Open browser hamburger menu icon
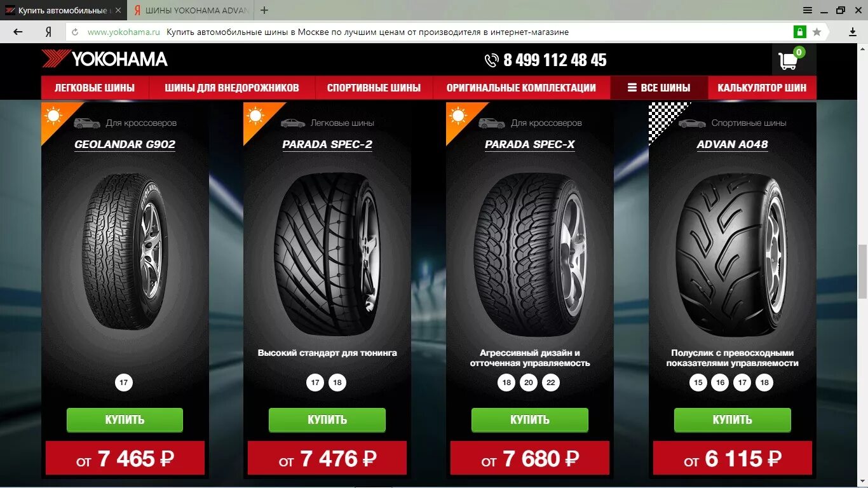This screenshot has height=488, width=868. [x=808, y=10]
